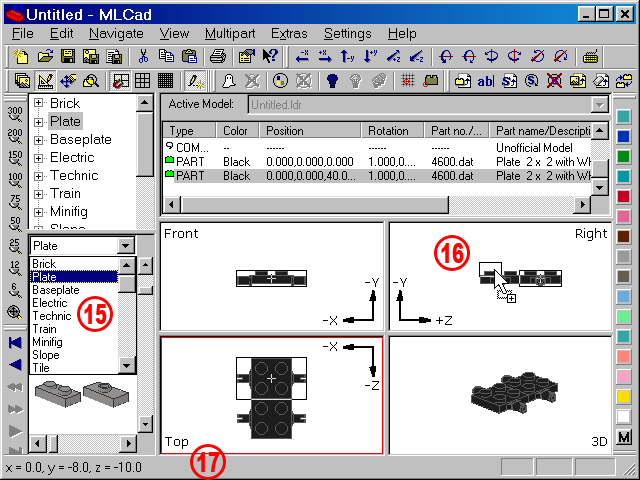Expand the Electric node in parts tree

pyautogui.click(x=38, y=158)
